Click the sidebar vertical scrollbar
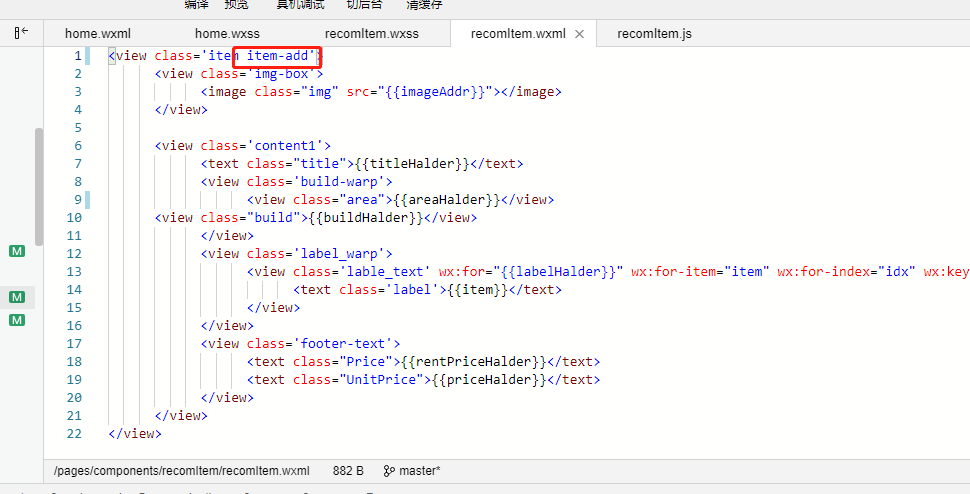The width and height of the screenshot is (970, 494). 39,185
